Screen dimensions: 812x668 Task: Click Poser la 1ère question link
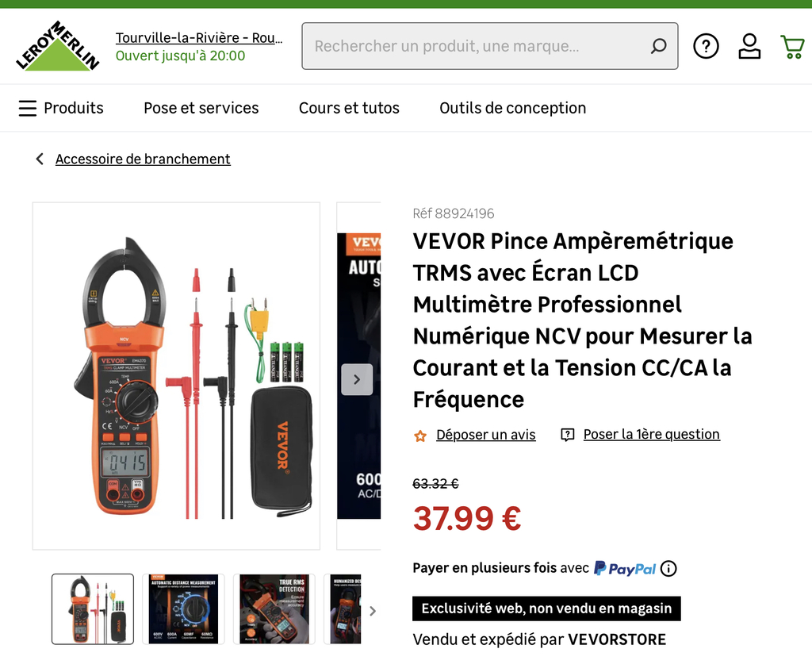click(652, 434)
